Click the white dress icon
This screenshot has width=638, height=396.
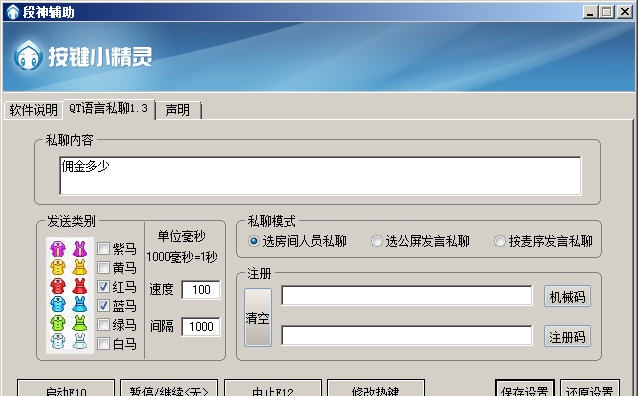point(80,341)
